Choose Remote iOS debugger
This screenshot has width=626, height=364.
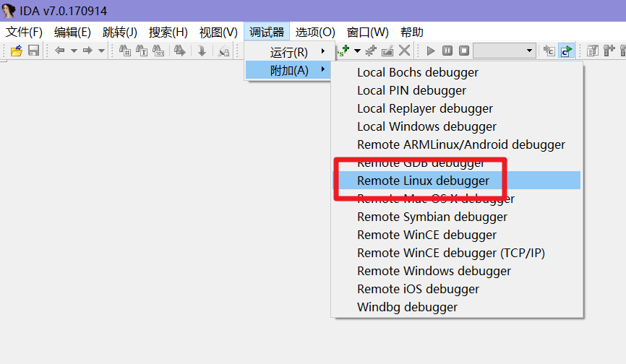418,289
